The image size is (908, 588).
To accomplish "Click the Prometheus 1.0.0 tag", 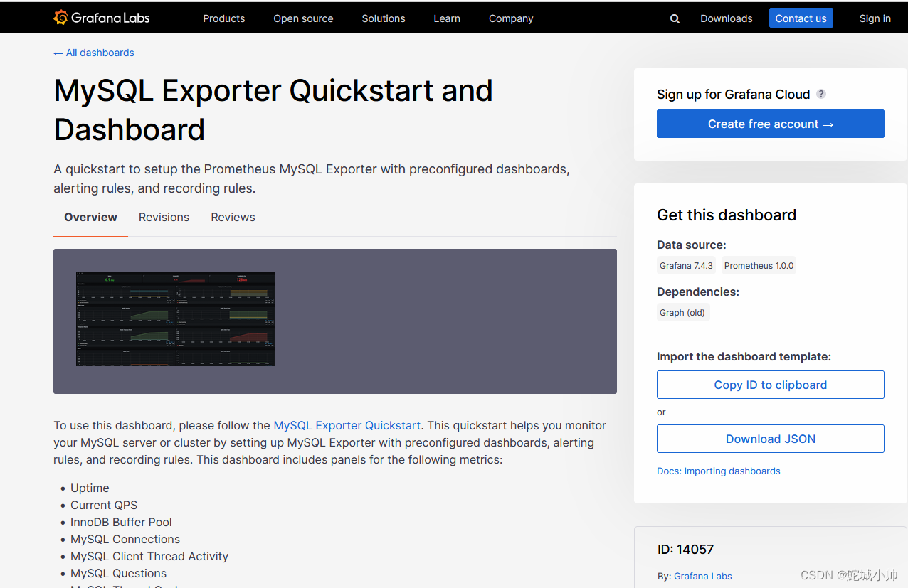I will (x=759, y=266).
